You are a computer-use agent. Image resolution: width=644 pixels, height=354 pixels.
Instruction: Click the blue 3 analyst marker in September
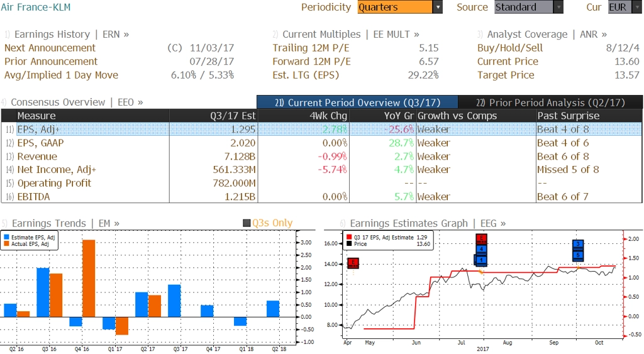coord(578,245)
